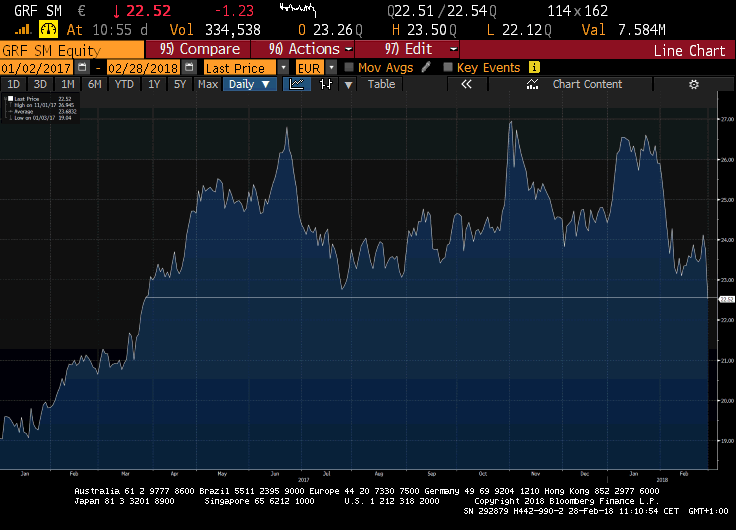Image resolution: width=736 pixels, height=530 pixels.
Task: Select the 1Y range tab
Action: (154, 84)
